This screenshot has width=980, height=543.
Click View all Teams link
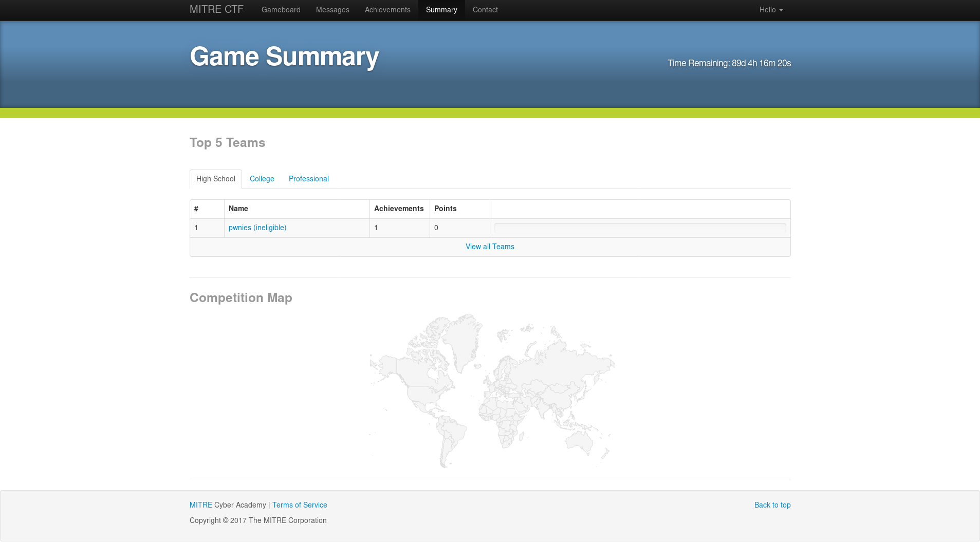tap(490, 247)
